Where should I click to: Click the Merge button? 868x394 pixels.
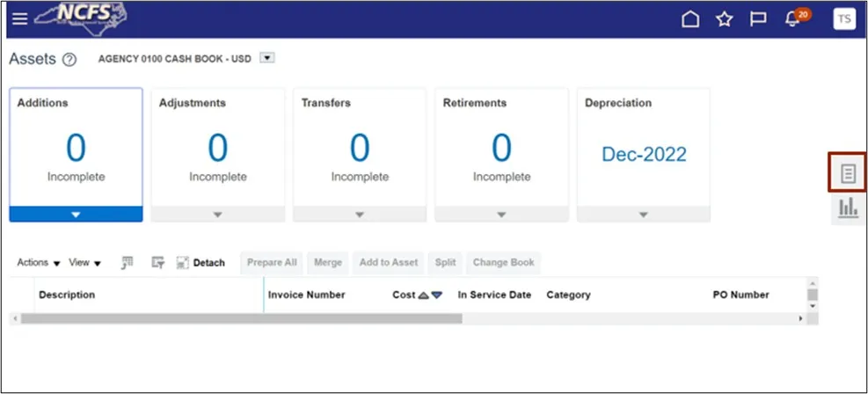pos(328,263)
